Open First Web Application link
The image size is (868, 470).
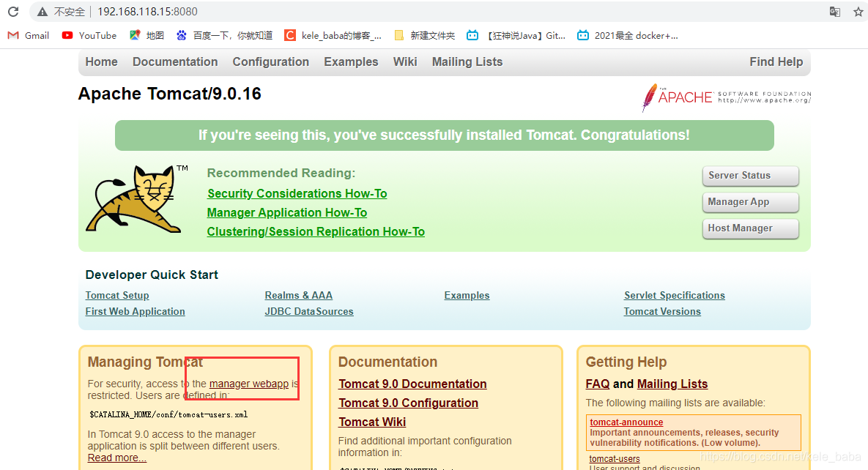135,312
